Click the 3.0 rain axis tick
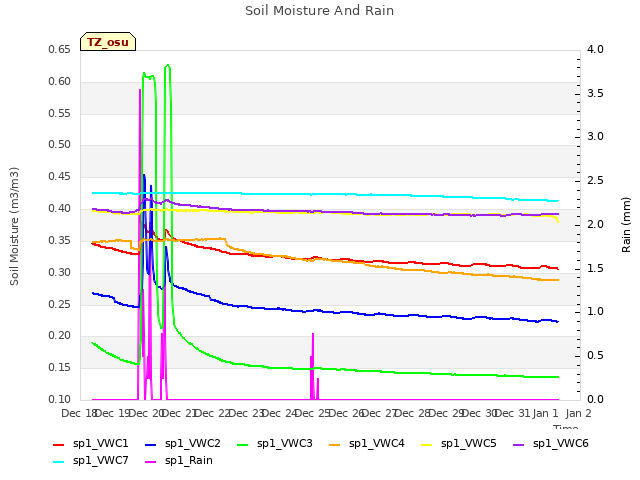Screen dimensions: 640x480 pyautogui.click(x=595, y=136)
